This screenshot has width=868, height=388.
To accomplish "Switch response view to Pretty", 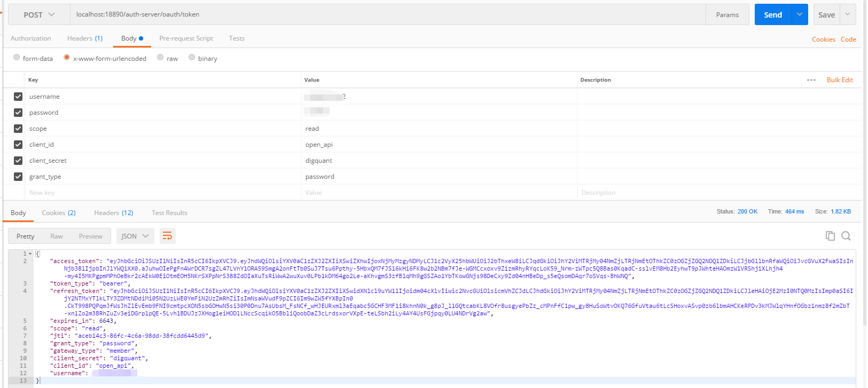I will pyautogui.click(x=26, y=236).
